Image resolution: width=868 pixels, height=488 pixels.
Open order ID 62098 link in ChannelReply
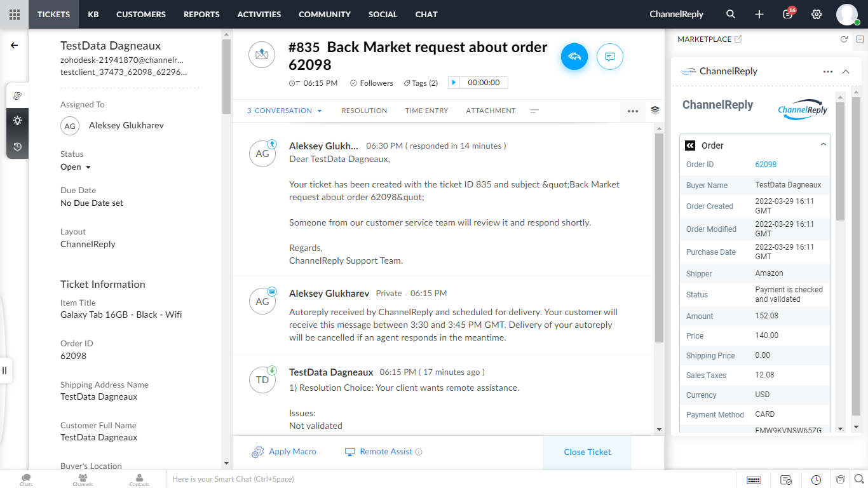coord(766,165)
